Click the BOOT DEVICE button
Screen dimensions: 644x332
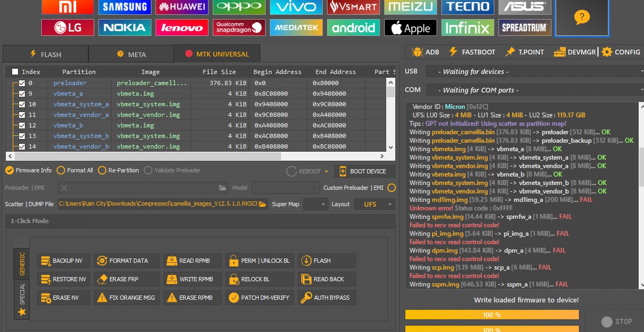(365, 171)
